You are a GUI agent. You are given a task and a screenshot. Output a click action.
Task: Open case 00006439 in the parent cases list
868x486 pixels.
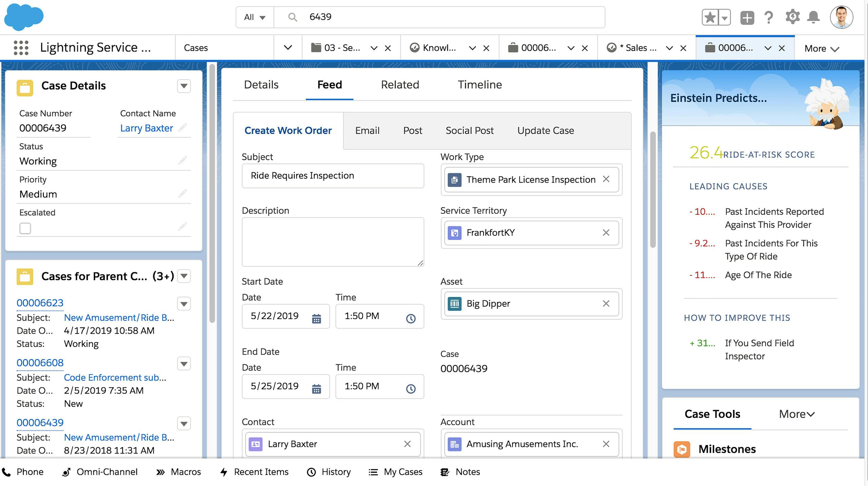tap(40, 423)
